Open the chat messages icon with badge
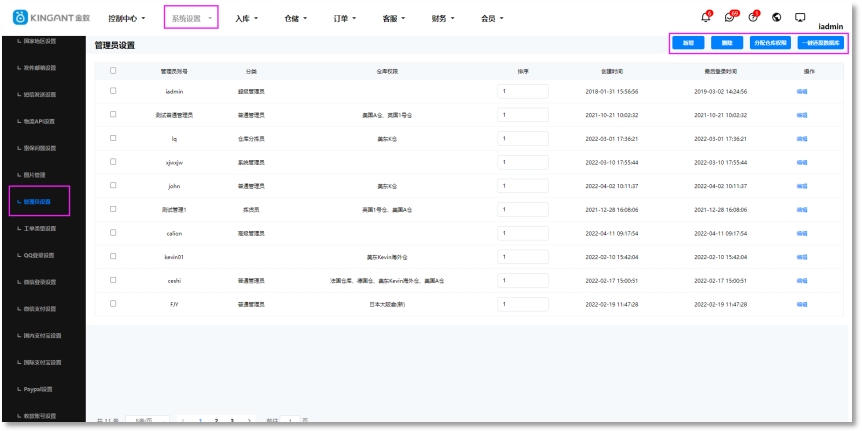The height and width of the screenshot is (431, 862). click(730, 18)
